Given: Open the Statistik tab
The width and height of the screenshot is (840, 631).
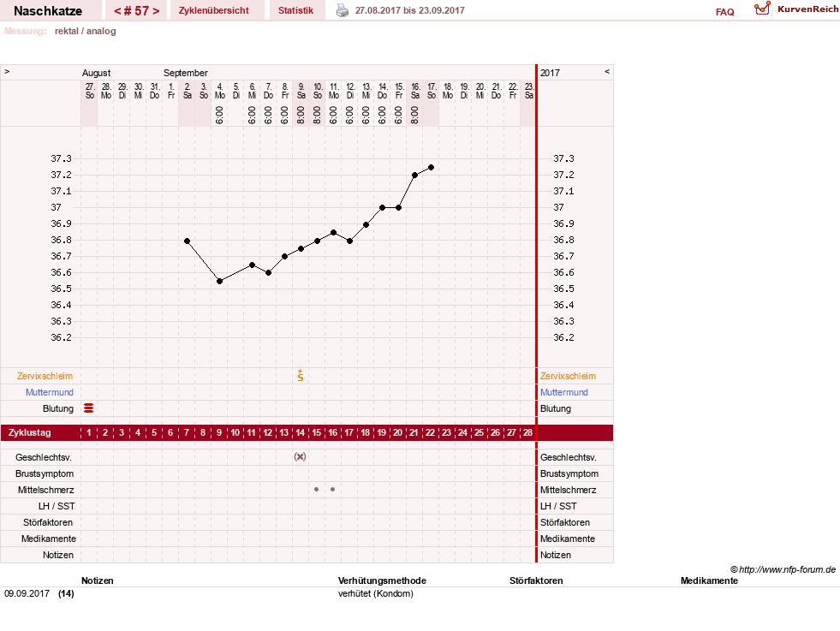Looking at the screenshot, I should [295, 10].
